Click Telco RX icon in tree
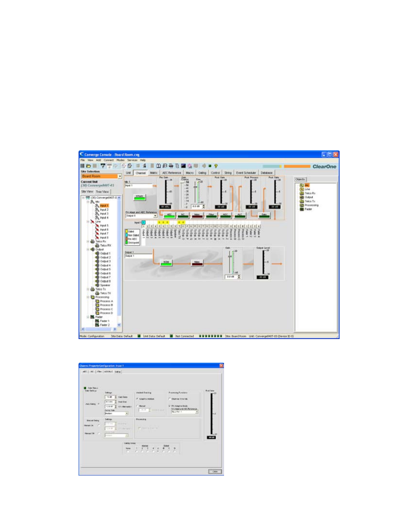This screenshot has width=411, height=532. 97,246
